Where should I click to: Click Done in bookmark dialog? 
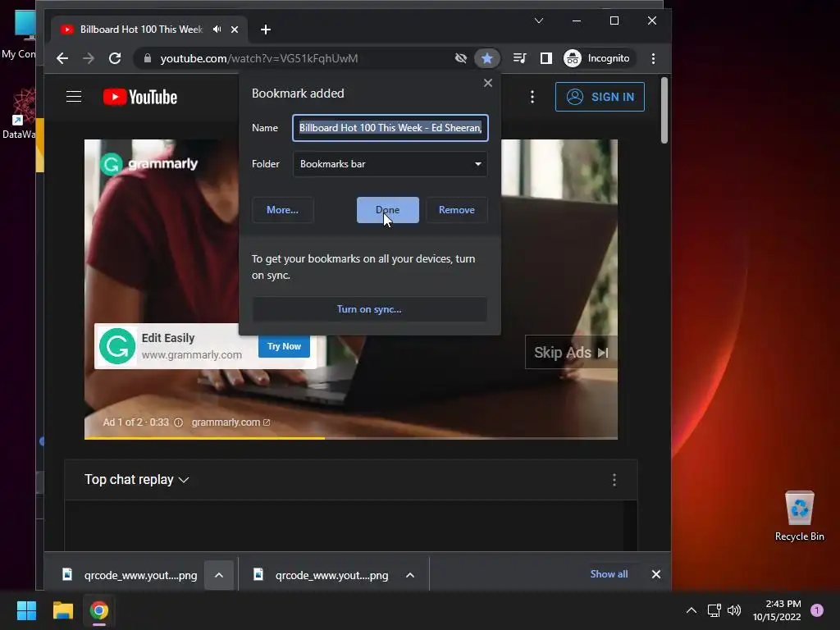(x=388, y=210)
